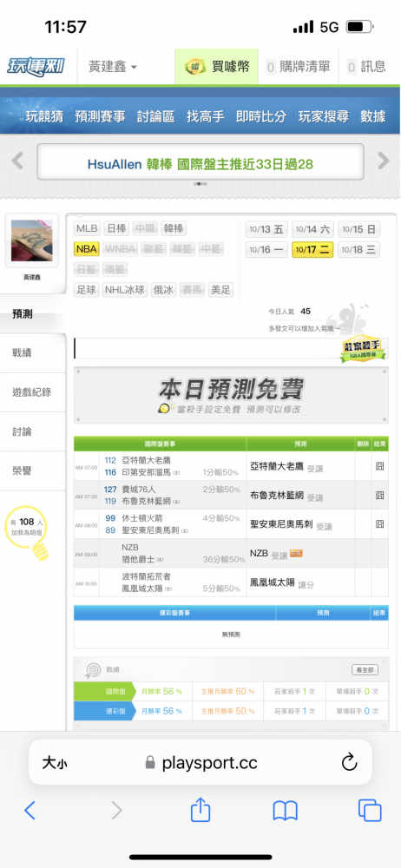Select the 美足 league filter
401x868 pixels.
(221, 290)
